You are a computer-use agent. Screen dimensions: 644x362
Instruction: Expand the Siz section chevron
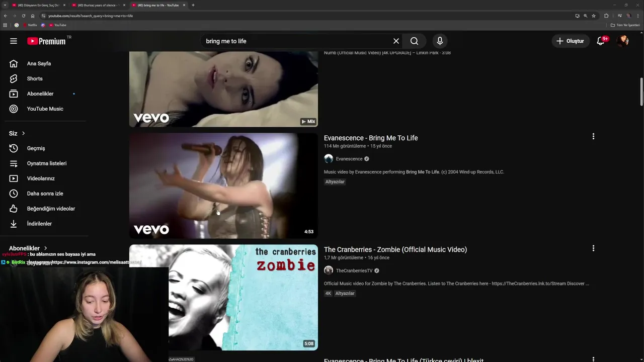23,133
